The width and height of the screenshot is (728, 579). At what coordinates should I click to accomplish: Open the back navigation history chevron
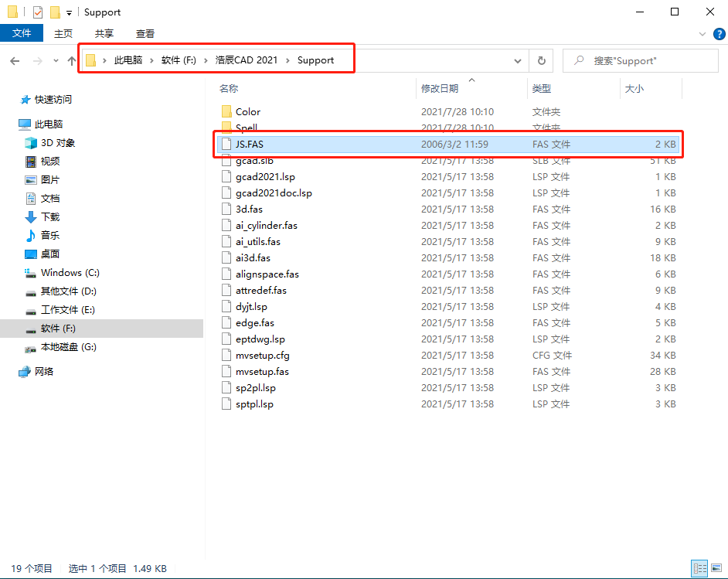coord(54,60)
